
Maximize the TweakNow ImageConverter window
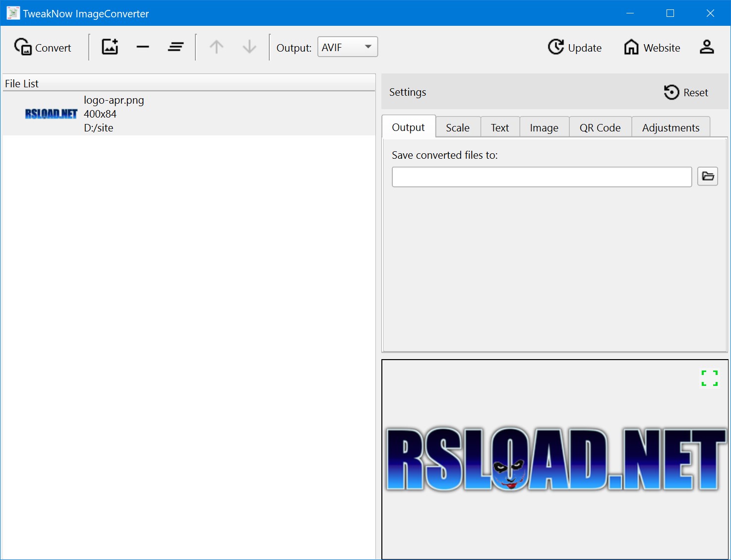(670, 13)
